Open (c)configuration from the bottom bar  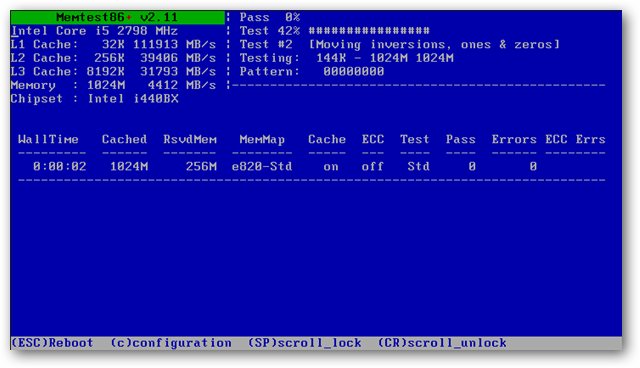click(171, 343)
